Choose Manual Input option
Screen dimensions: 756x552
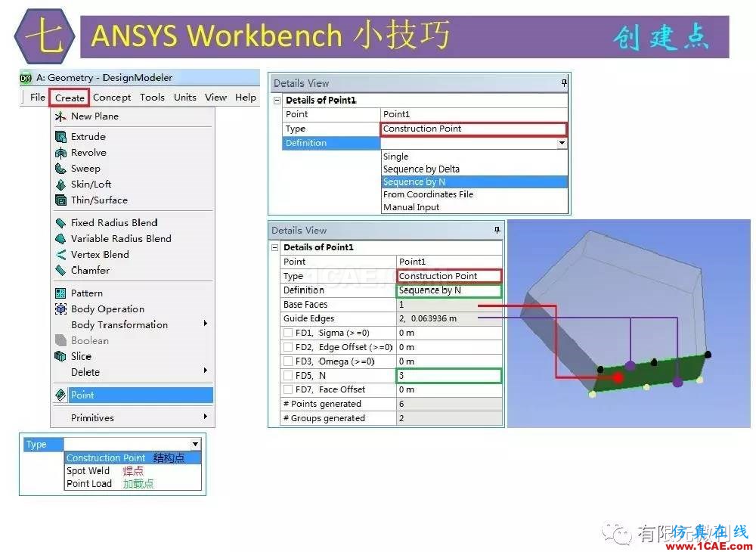coord(475,207)
